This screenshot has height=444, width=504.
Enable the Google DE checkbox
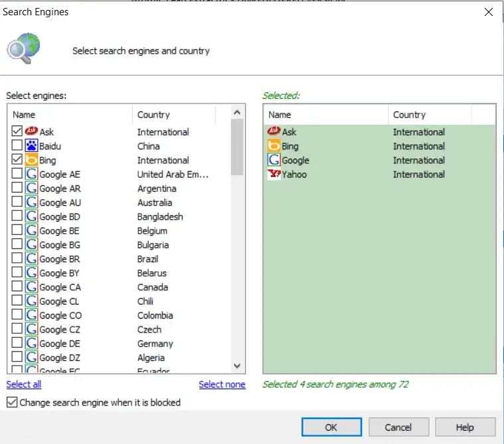[x=17, y=343]
